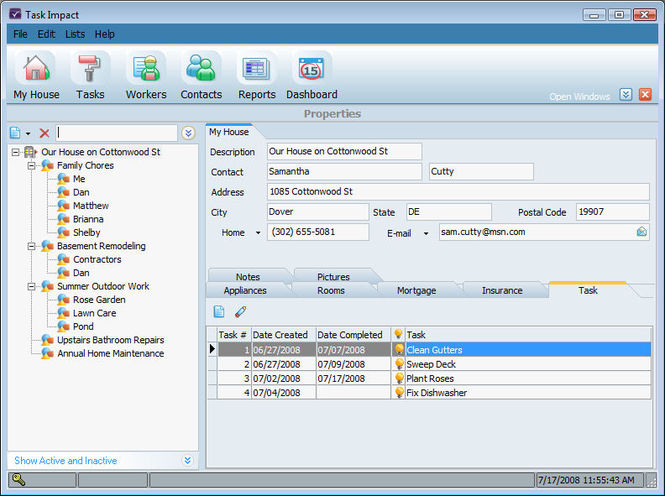Open the My House section icon
This screenshot has width=665, height=496.
(36, 68)
